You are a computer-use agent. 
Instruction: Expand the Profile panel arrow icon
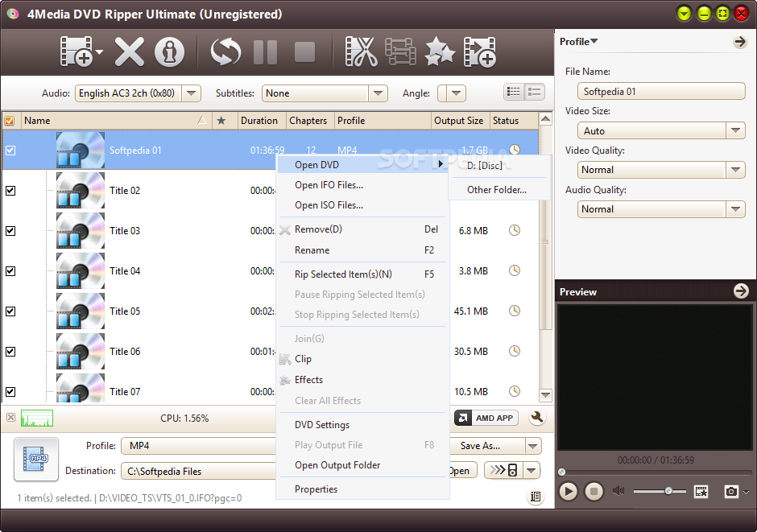click(x=739, y=42)
